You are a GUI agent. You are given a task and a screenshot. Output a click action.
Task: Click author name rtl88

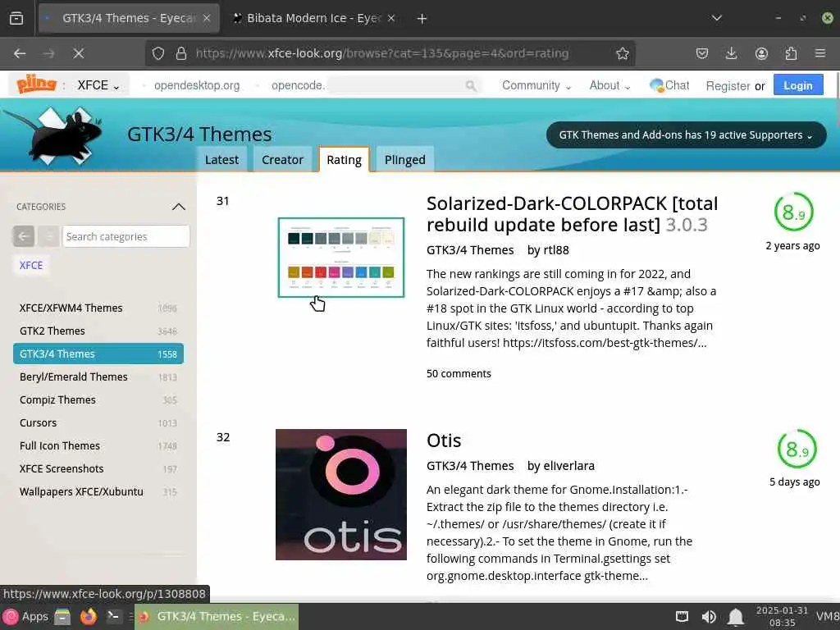pos(555,250)
